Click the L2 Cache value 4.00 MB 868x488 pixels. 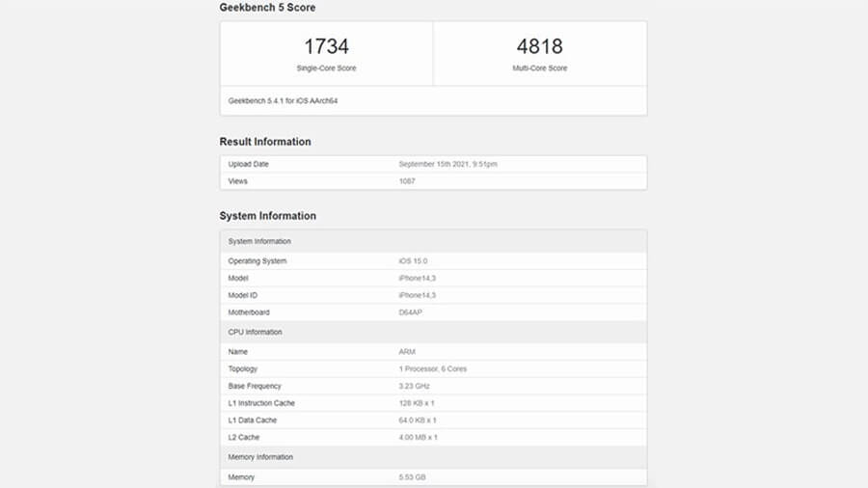click(419, 437)
